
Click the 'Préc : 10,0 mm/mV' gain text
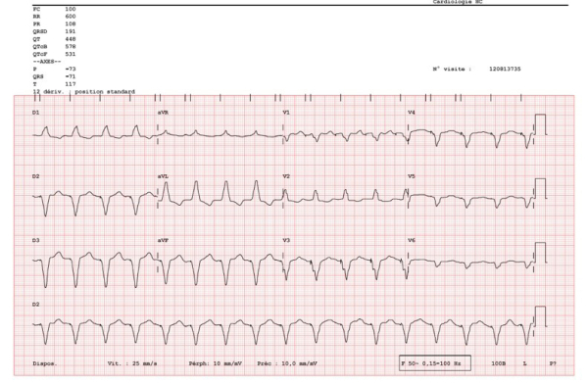287,363
